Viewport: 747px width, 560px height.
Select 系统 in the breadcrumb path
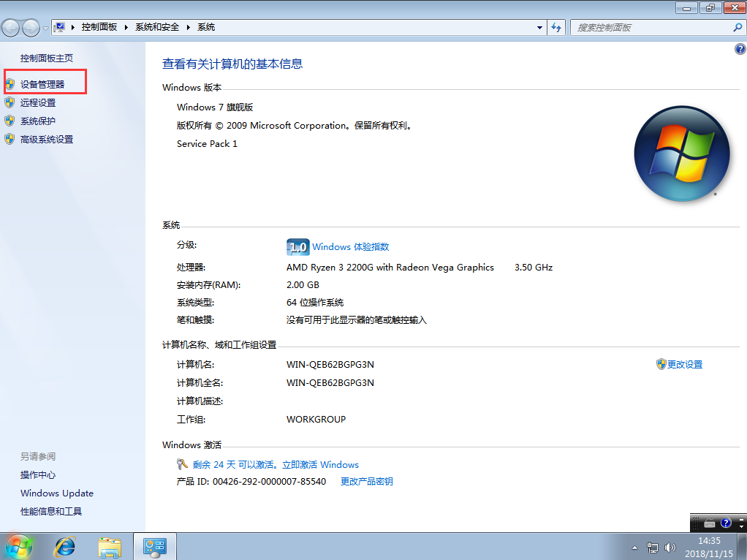tap(206, 27)
